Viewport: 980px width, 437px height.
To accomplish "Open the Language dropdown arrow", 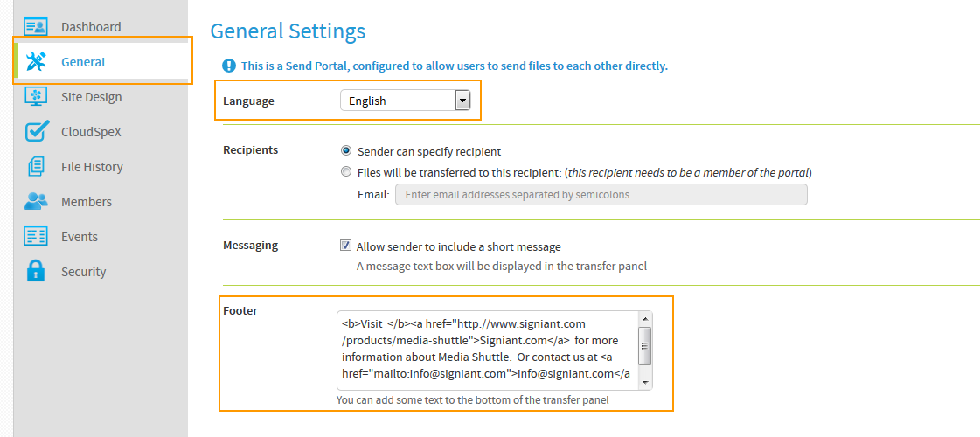I will (462, 101).
